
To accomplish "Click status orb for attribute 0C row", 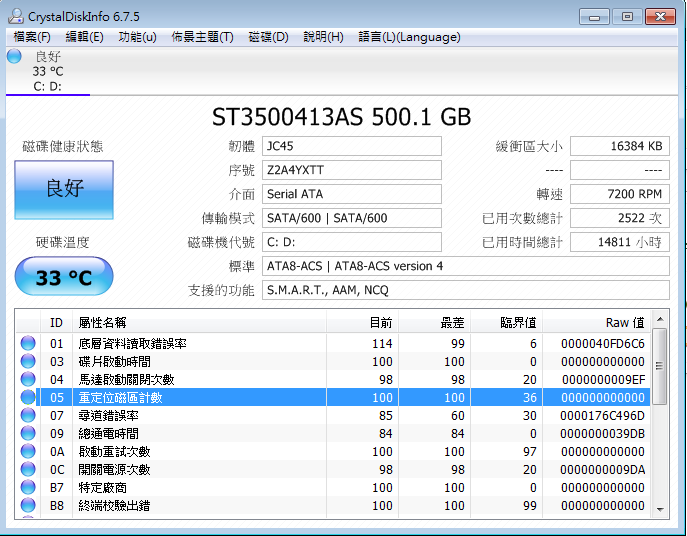I will click(x=28, y=469).
